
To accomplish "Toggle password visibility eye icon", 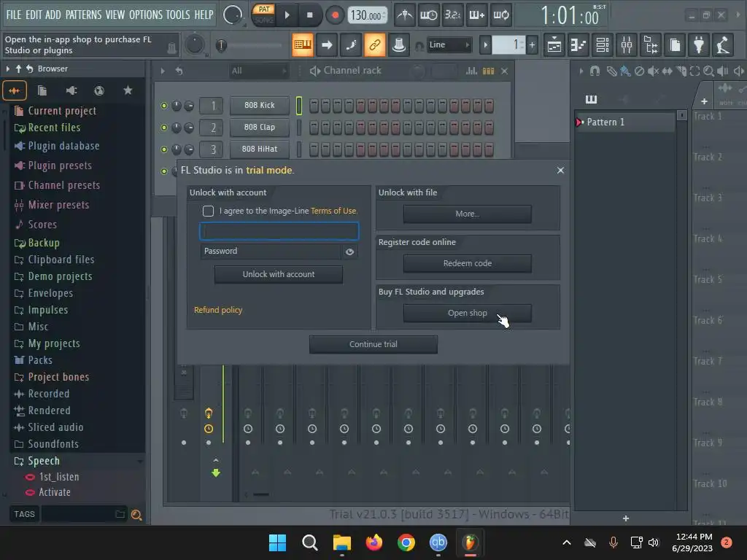I will click(x=349, y=252).
